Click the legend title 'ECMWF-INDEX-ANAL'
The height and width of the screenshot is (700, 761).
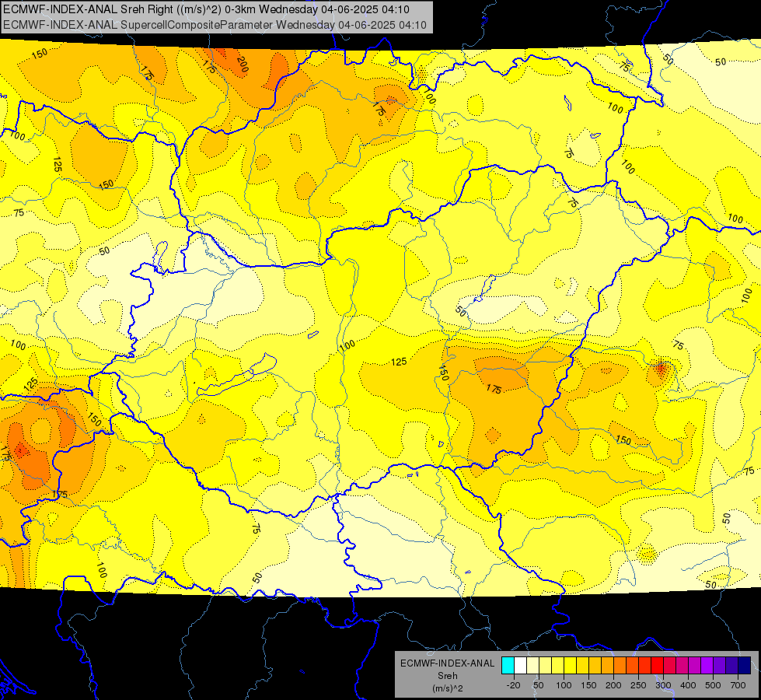coord(448,663)
